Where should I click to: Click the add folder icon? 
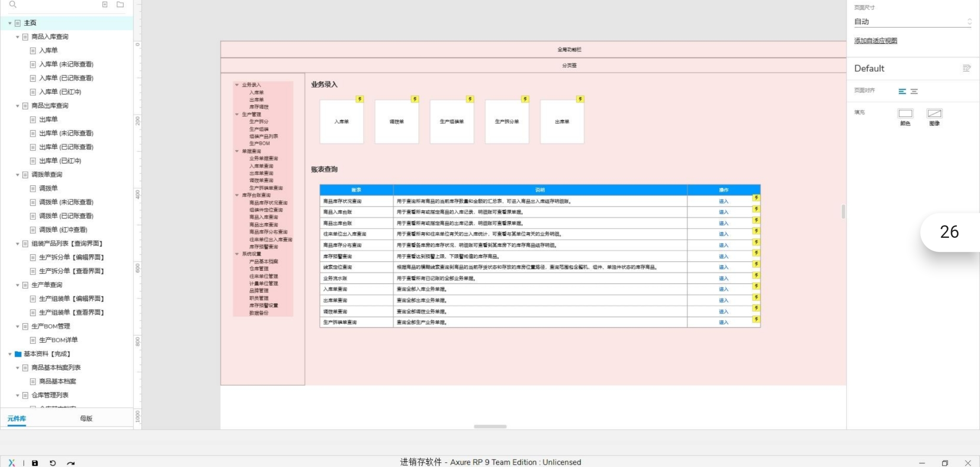click(x=120, y=4)
